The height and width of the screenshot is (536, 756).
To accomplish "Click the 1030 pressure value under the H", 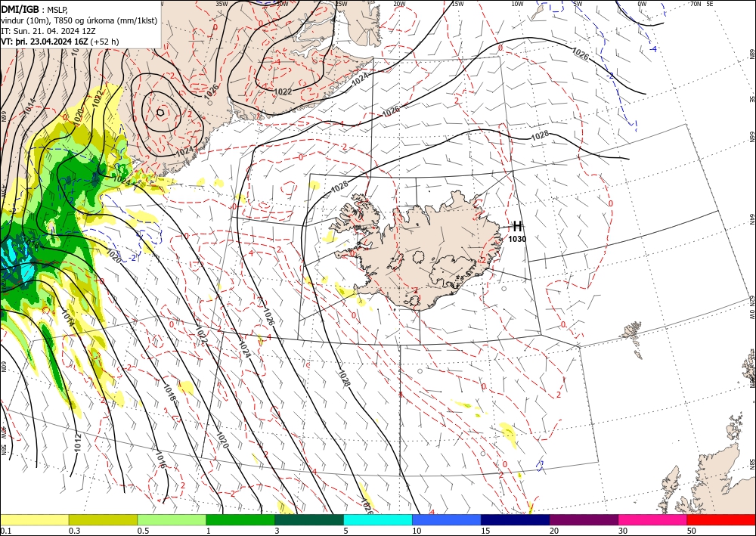I will click(x=517, y=239).
